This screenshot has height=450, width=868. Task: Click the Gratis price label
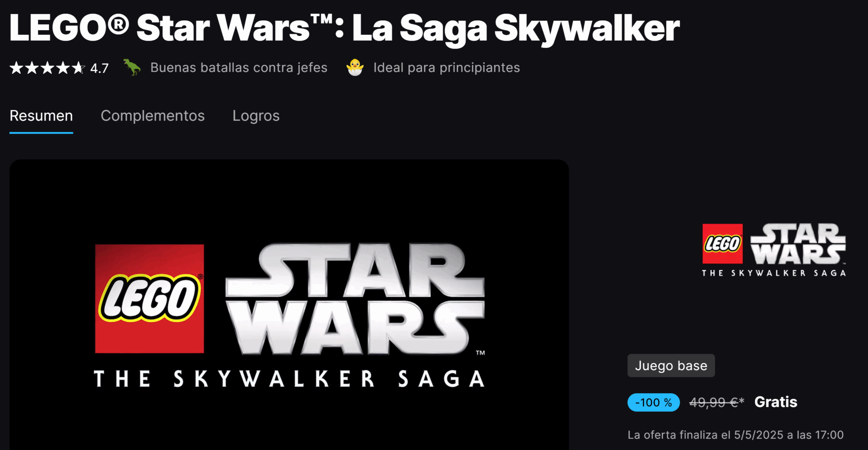point(776,402)
